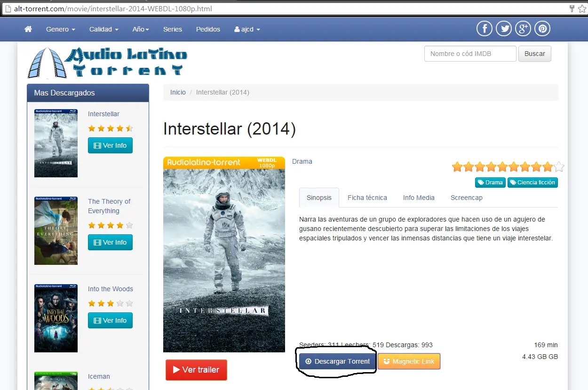Go to the home icon in navbar
Viewport: 588px width, 390px height.
(28, 29)
